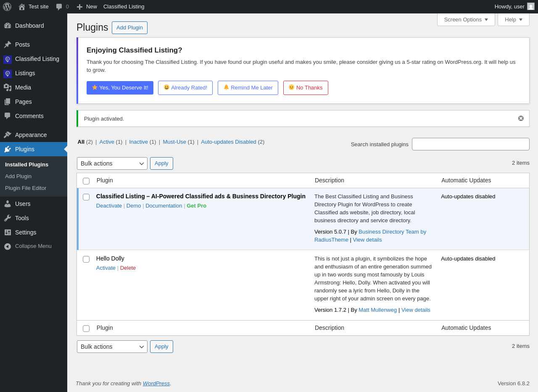Open the Test site link
538x392 pixels.
pyautogui.click(x=34, y=7)
